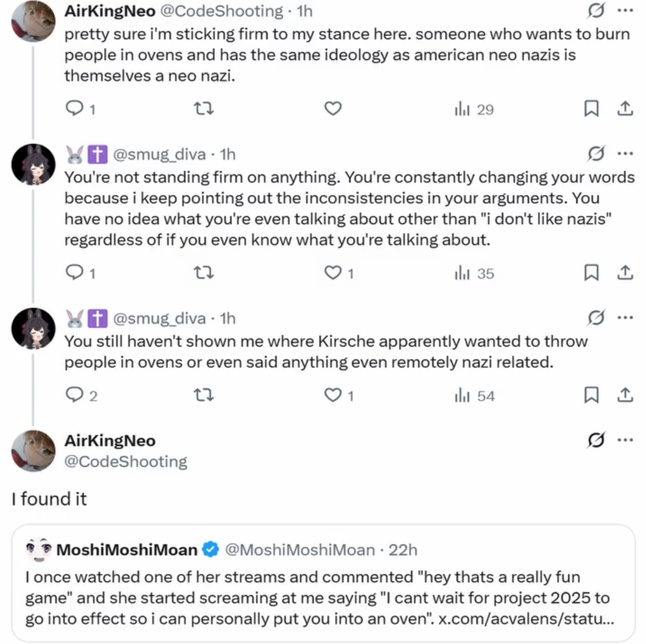Open more options on AirKingNeo's first tweet

625,11
